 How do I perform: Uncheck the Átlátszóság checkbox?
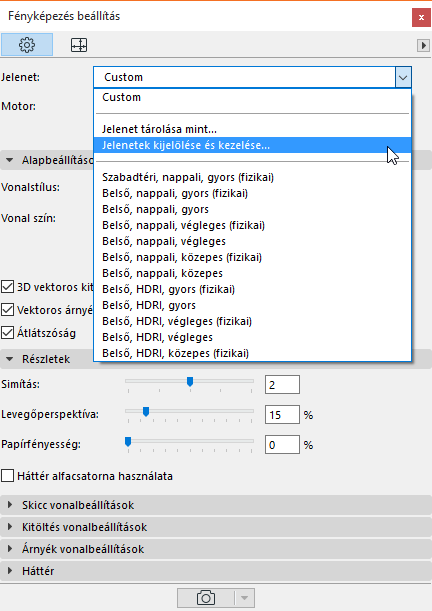(x=7, y=333)
